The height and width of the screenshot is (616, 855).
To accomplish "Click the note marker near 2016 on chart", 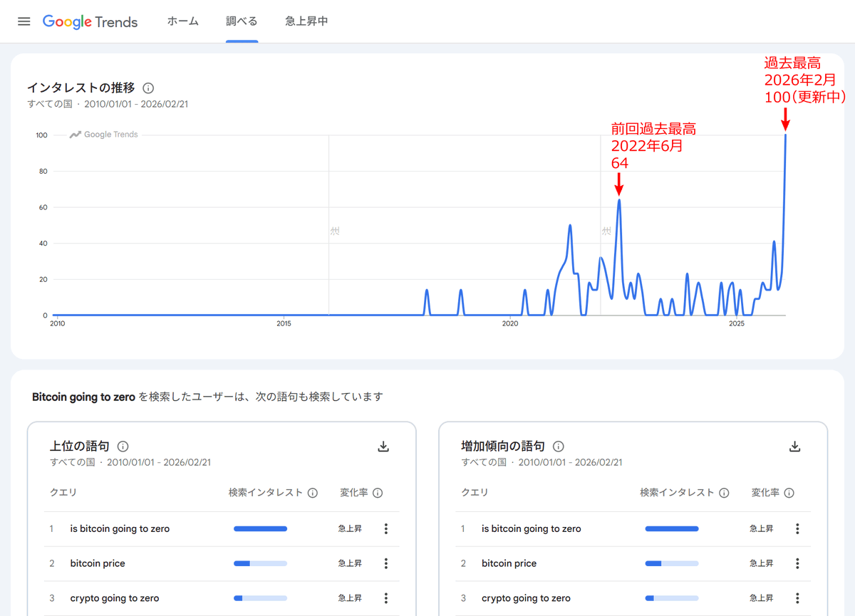I will coord(335,231).
